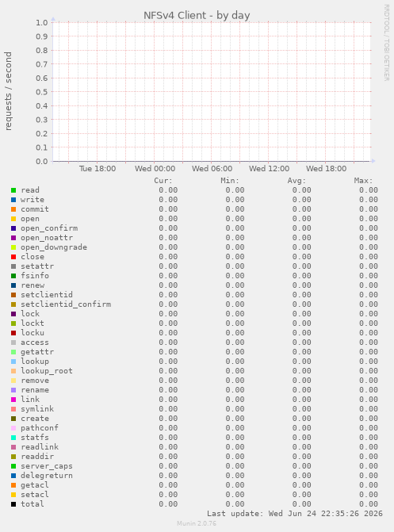Select the purple rename legend swatch

pos(13,390)
